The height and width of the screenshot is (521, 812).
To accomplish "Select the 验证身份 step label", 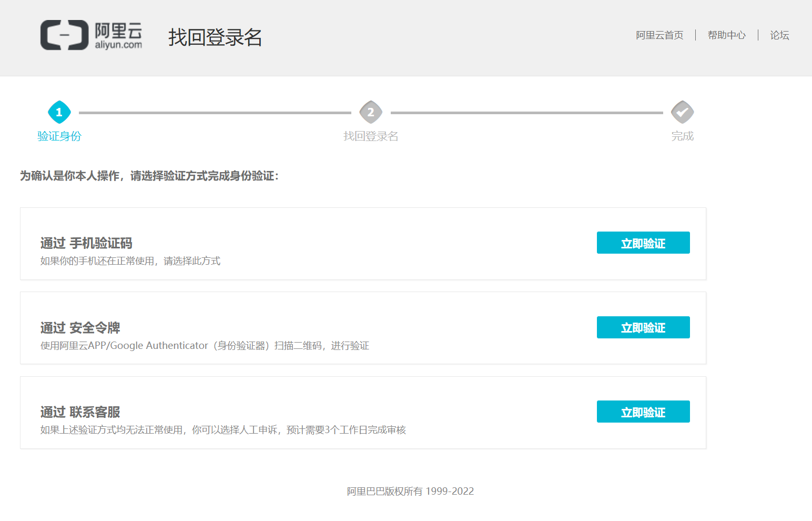I will point(59,136).
